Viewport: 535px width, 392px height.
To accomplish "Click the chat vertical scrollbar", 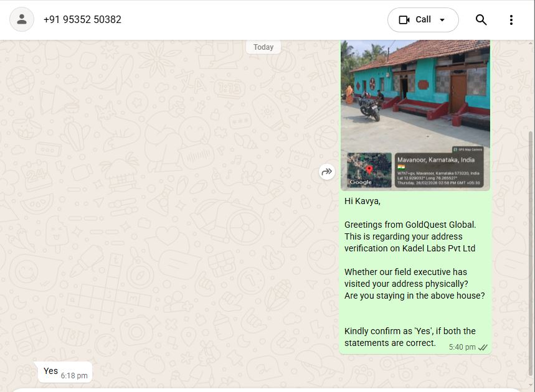I will (531, 249).
